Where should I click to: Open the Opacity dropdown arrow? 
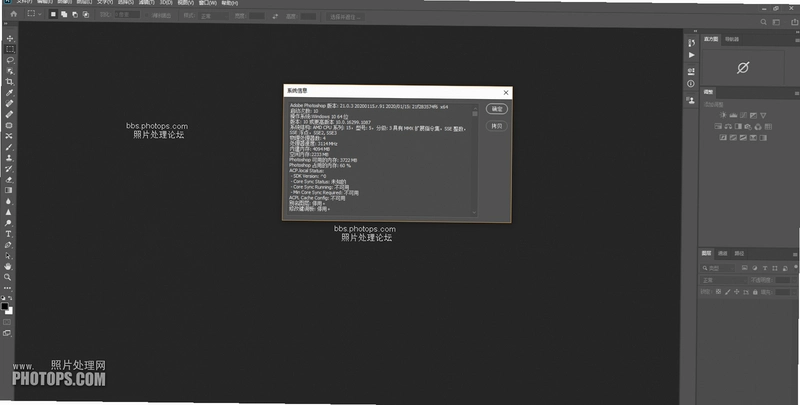click(x=792, y=280)
